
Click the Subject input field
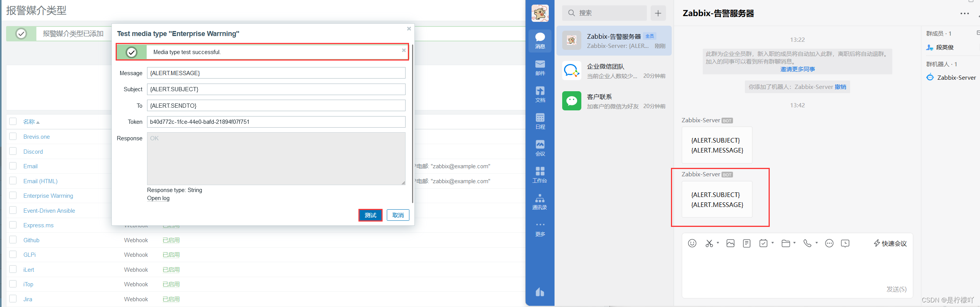pyautogui.click(x=276, y=89)
